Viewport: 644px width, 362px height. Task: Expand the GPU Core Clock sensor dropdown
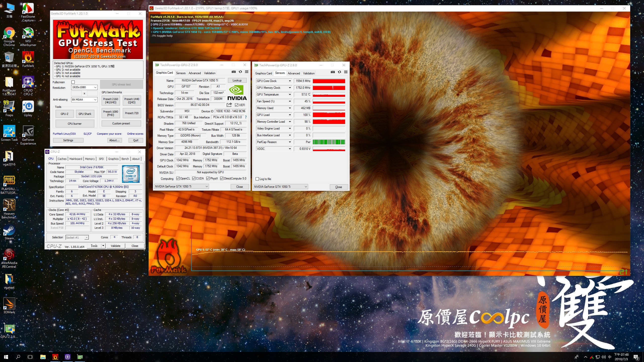pyautogui.click(x=290, y=81)
